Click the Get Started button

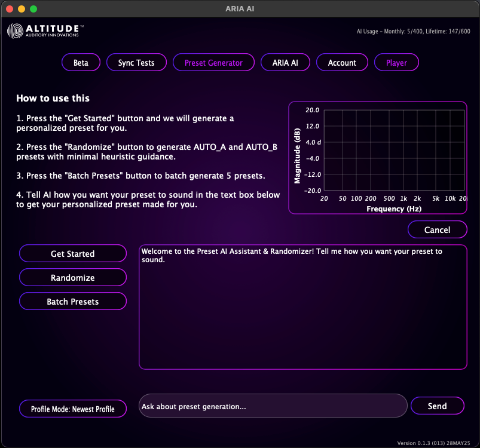point(73,253)
